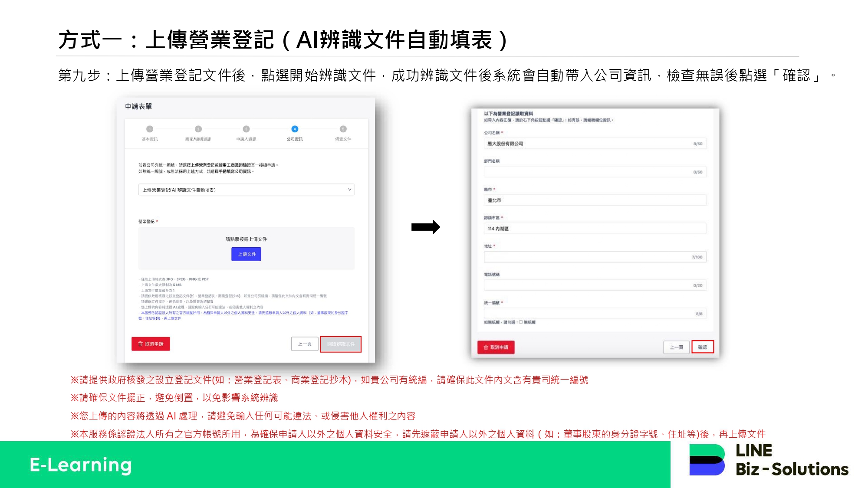The image size is (868, 488).
Task: Click 取消申請 trash button in left form
Action: point(151,344)
